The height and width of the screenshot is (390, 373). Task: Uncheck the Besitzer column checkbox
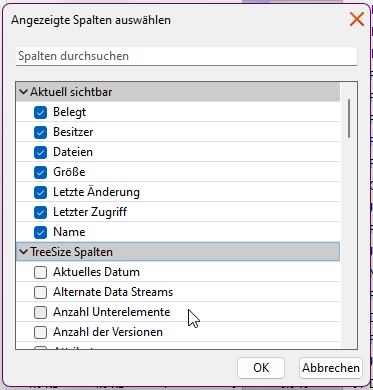[40, 132]
